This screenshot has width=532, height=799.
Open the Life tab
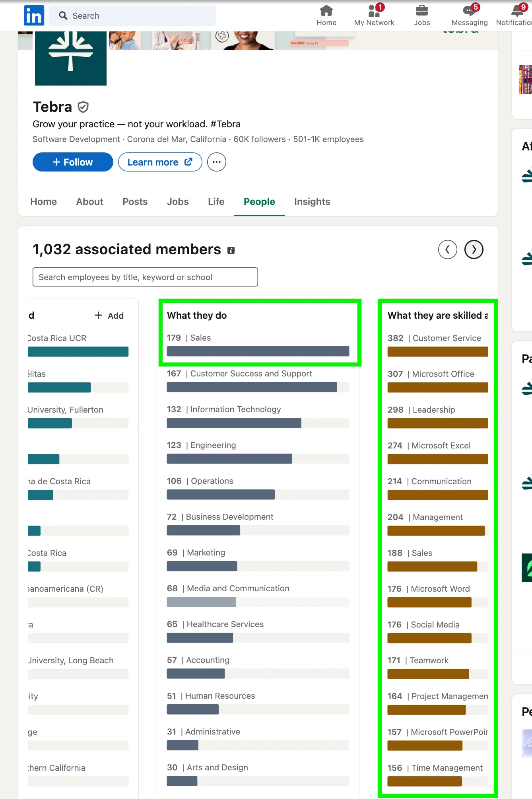(x=216, y=202)
